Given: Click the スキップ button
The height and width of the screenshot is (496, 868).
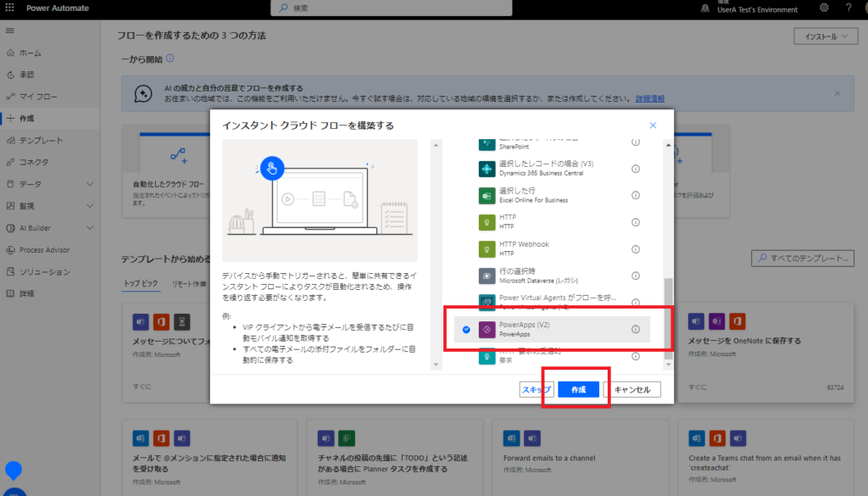Looking at the screenshot, I should (x=537, y=390).
